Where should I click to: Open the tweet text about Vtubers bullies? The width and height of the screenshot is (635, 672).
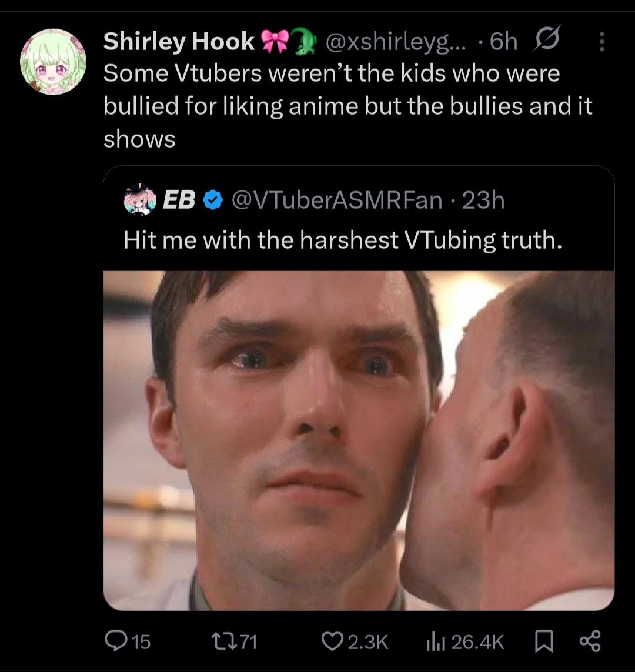pyautogui.click(x=348, y=106)
